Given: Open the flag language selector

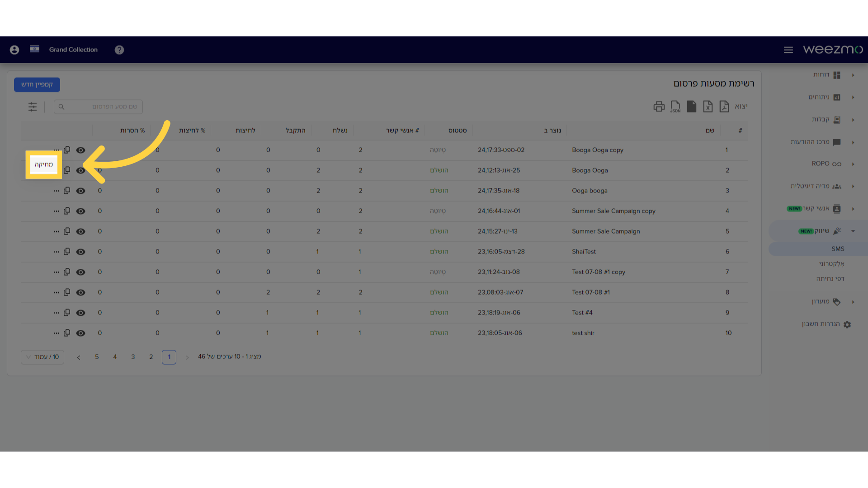Looking at the screenshot, I should [x=35, y=49].
